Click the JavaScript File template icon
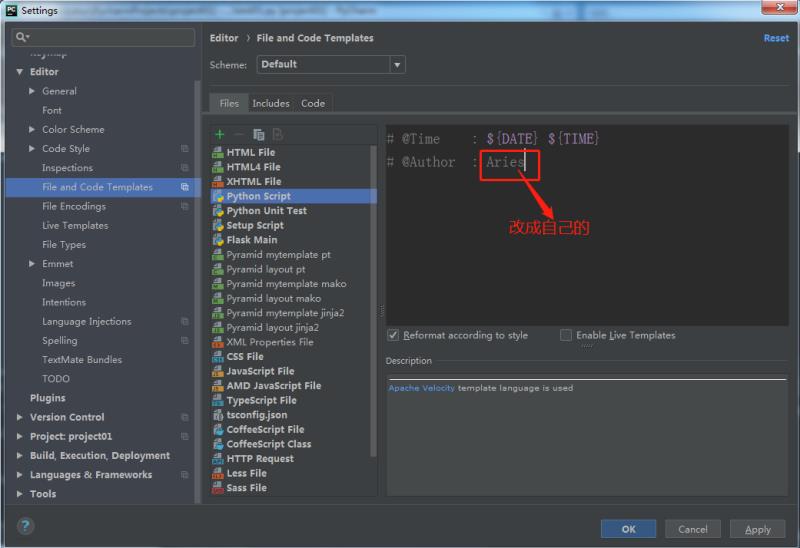The image size is (800, 548). [x=218, y=371]
